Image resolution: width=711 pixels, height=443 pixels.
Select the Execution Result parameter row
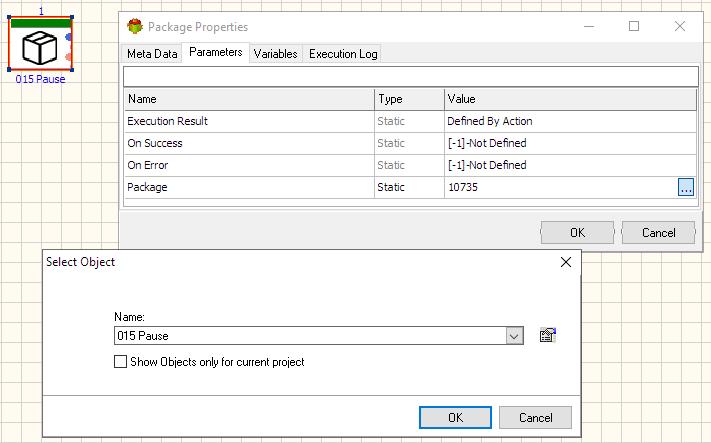click(x=411, y=121)
